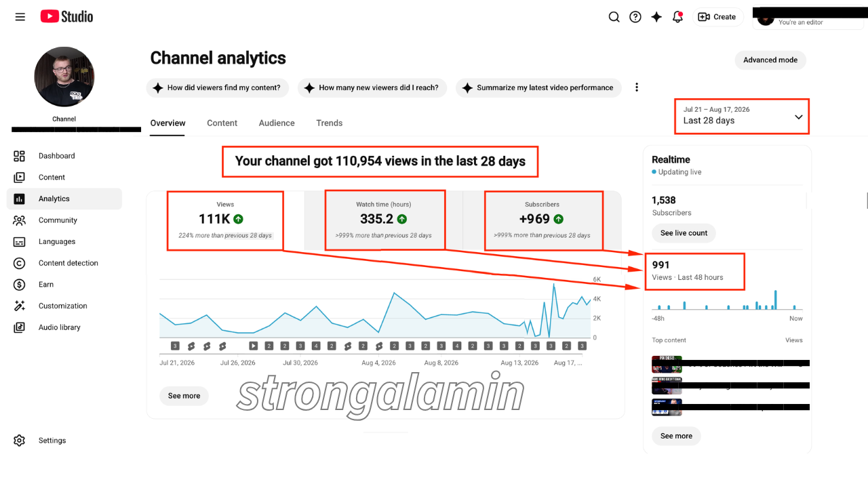This screenshot has width=868, height=488.
Task: Open the Audio library
Action: [x=64, y=327]
